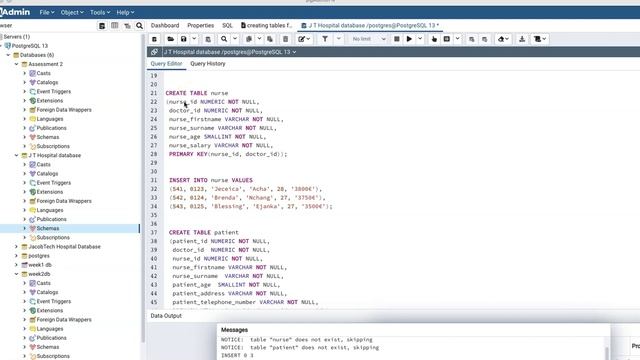Select highlighted Schemas under J T Hospital database
Screen dimensions: 640x360
(48, 229)
